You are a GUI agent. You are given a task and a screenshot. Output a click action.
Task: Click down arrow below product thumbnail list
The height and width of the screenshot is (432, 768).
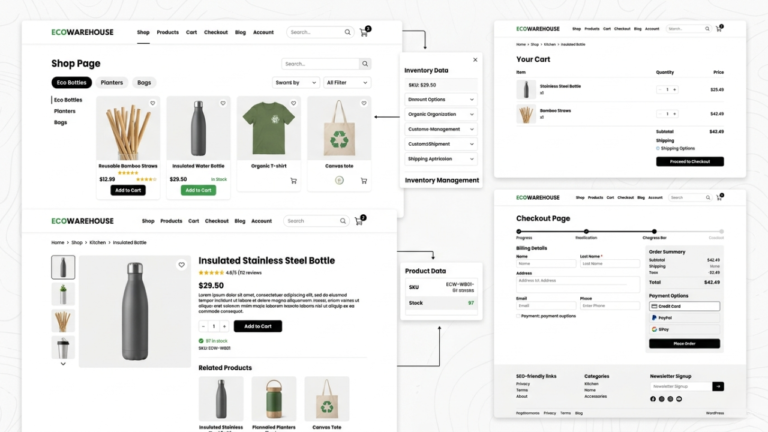63,364
